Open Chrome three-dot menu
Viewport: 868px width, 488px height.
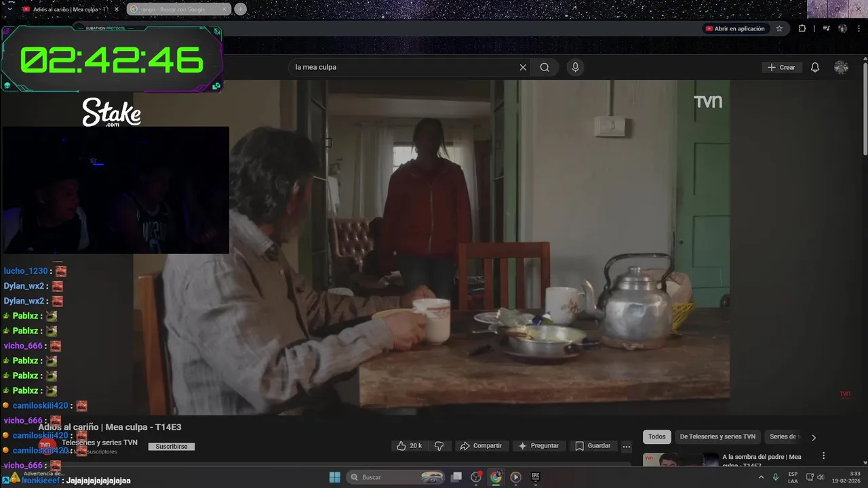point(859,28)
